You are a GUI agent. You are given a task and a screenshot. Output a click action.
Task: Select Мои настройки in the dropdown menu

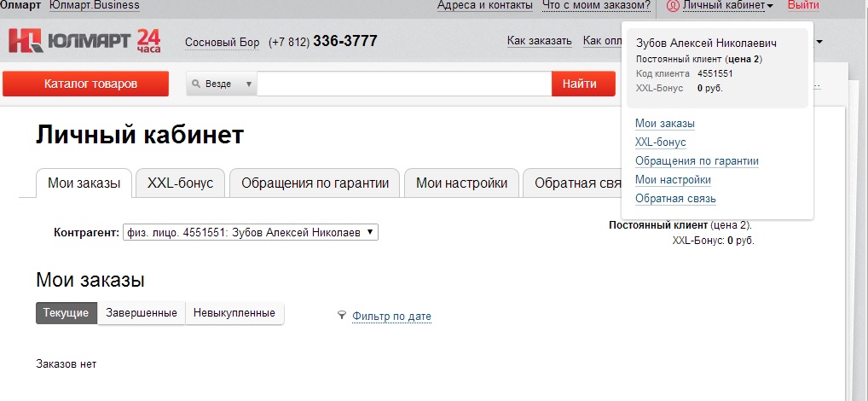click(x=673, y=180)
